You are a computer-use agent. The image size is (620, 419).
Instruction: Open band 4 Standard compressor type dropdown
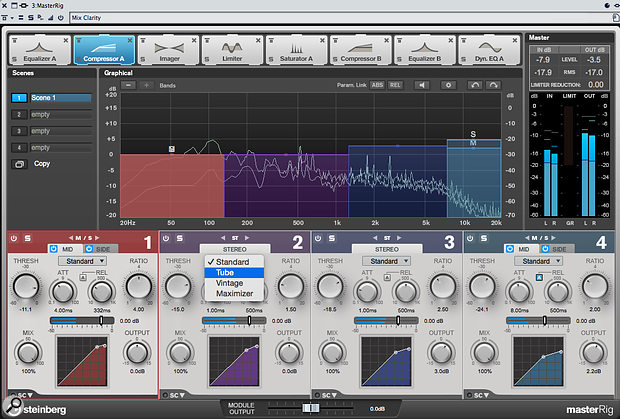[538, 261]
